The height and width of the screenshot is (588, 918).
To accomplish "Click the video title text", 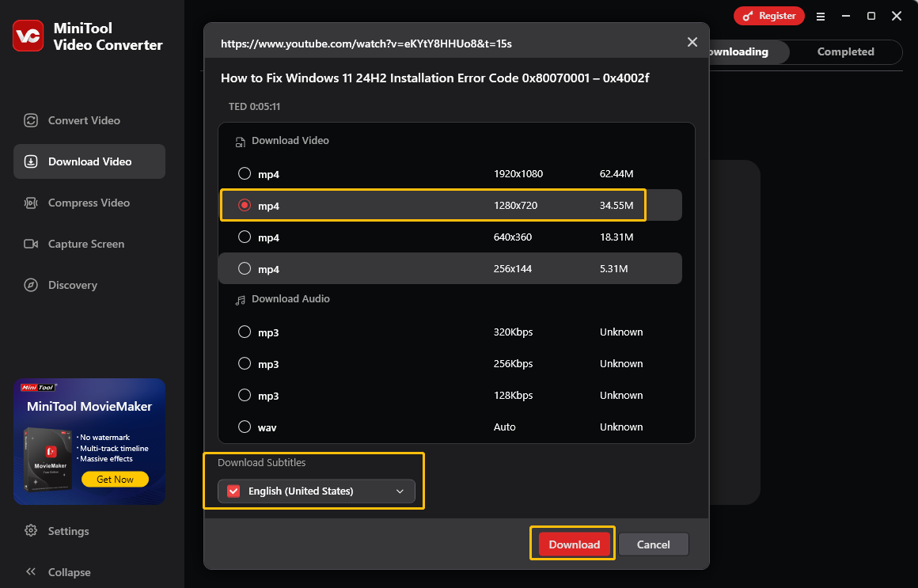I will 434,78.
